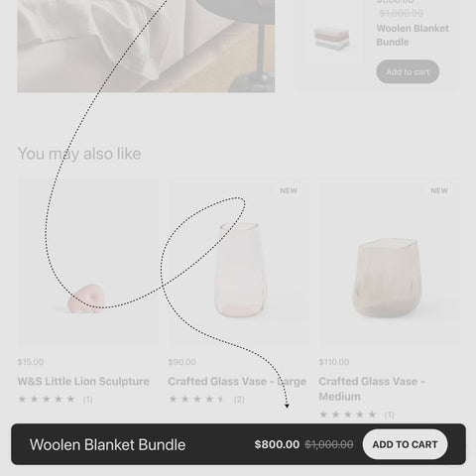Click NEW badge on large vase card
The width and height of the screenshot is (476, 476).
pyautogui.click(x=289, y=190)
